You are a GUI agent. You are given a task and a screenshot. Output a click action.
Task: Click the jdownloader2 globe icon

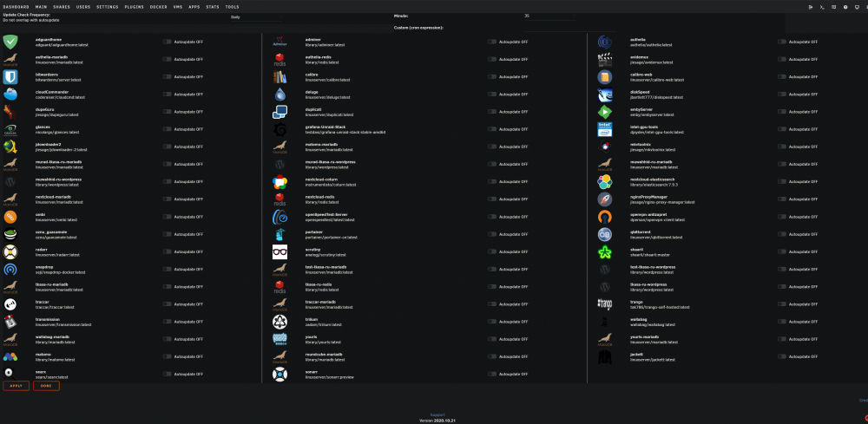[10, 147]
